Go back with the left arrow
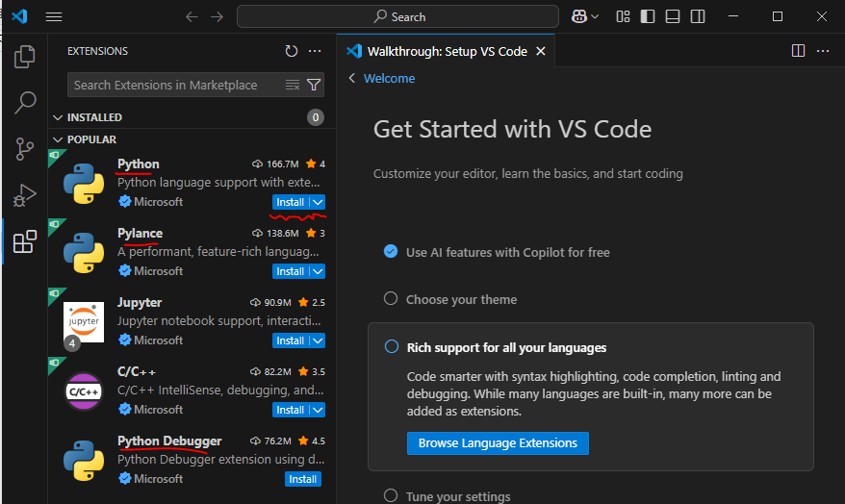The width and height of the screenshot is (845, 504). [x=192, y=16]
